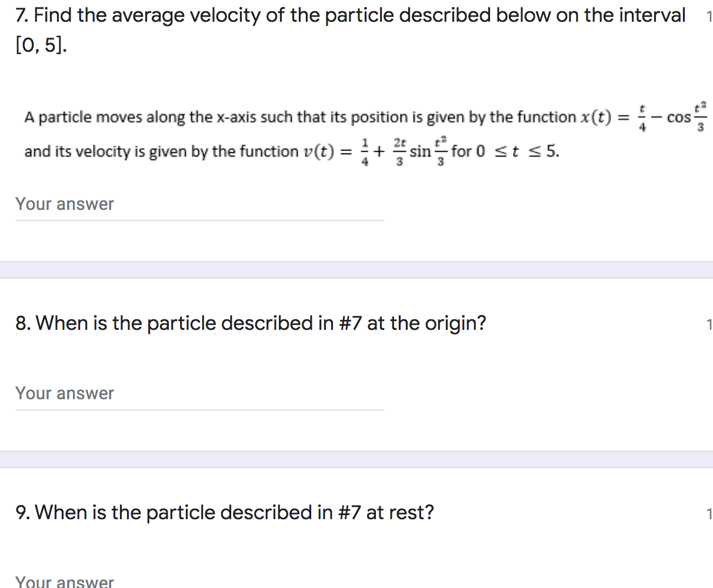The height and width of the screenshot is (588, 713).
Task: Click question 8 title text
Action: (249, 322)
